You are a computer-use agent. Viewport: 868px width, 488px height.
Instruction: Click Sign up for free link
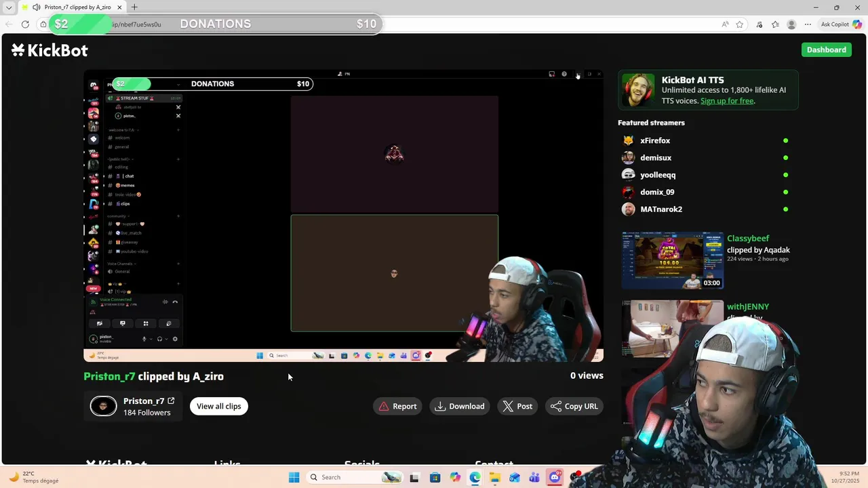pyautogui.click(x=727, y=101)
